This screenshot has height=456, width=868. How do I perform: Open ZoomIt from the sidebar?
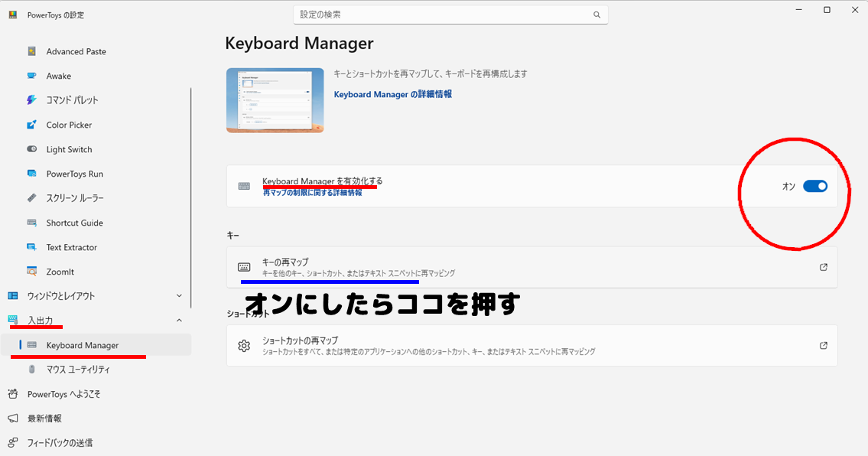60,272
